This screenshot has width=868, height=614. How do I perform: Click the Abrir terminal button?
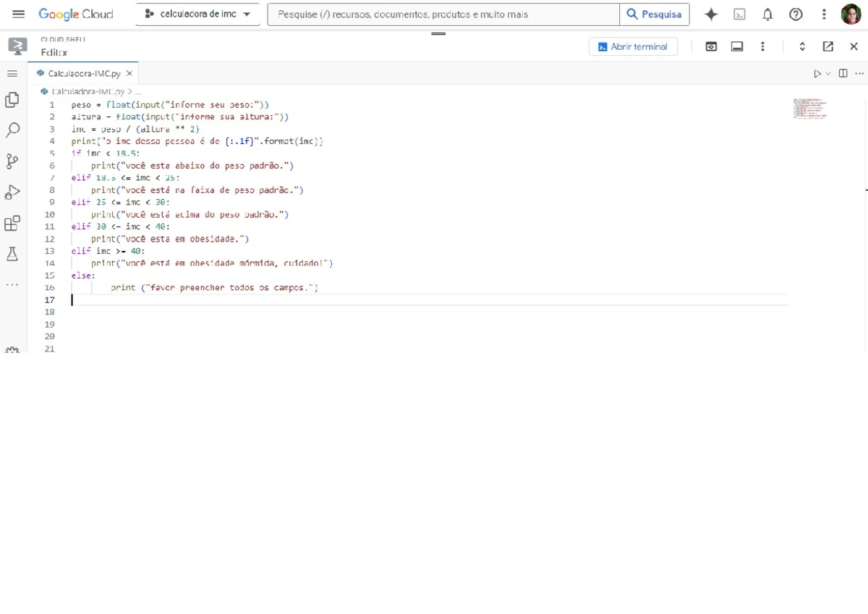point(634,46)
